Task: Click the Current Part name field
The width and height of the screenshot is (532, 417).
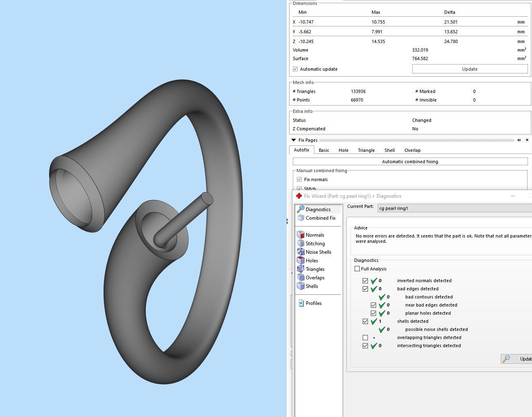Action: coord(455,208)
